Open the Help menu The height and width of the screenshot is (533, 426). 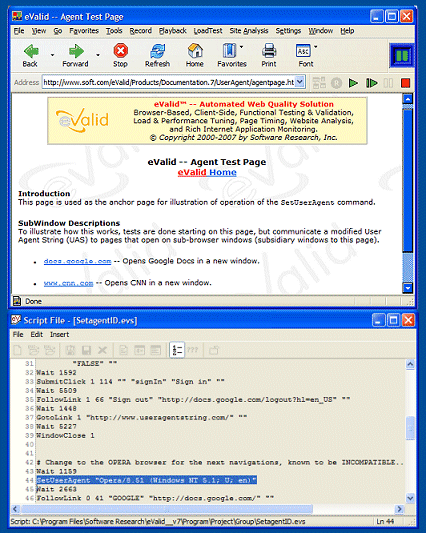coord(347,31)
